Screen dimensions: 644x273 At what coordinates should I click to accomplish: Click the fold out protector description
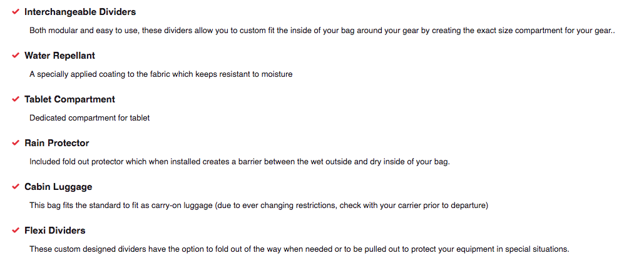point(240,162)
